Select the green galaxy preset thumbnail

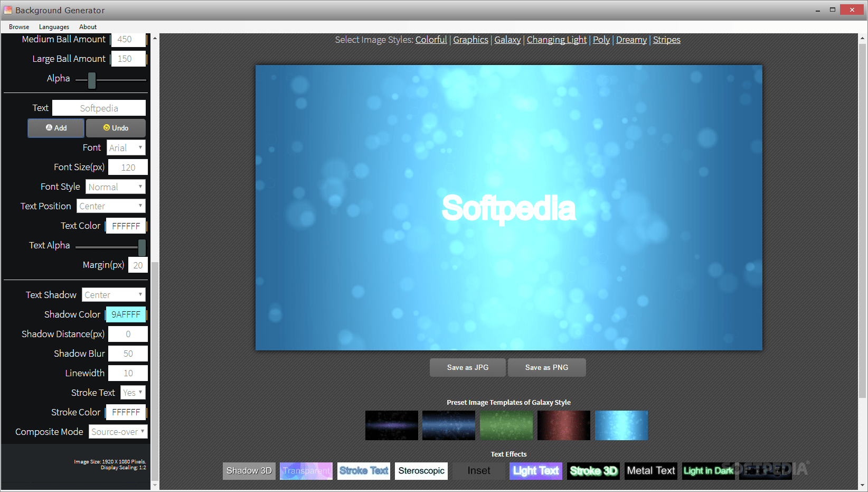point(506,425)
